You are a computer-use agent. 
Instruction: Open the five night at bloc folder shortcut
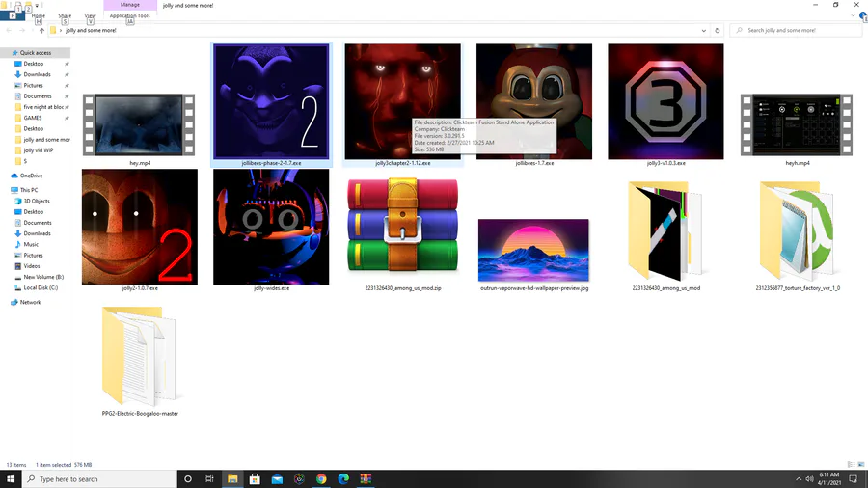43,107
